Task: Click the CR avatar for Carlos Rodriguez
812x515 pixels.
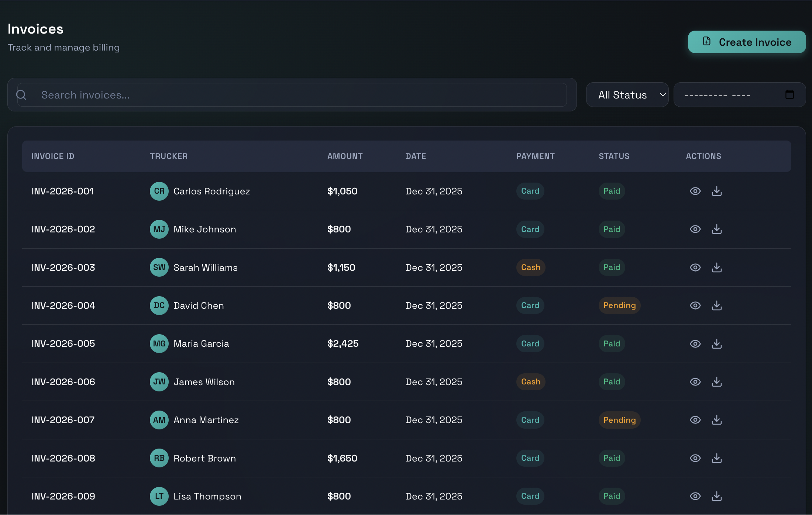Action: 159,191
